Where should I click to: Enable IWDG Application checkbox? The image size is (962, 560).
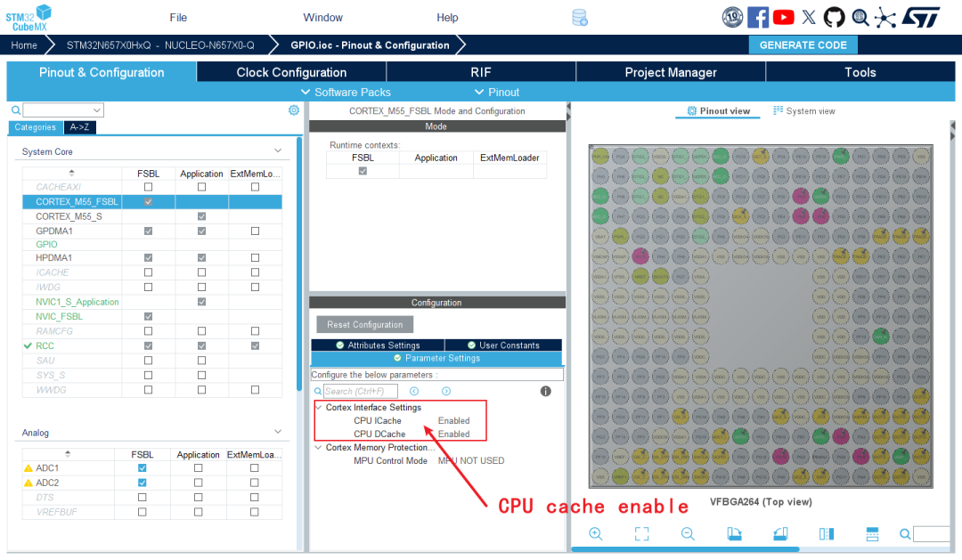[201, 287]
